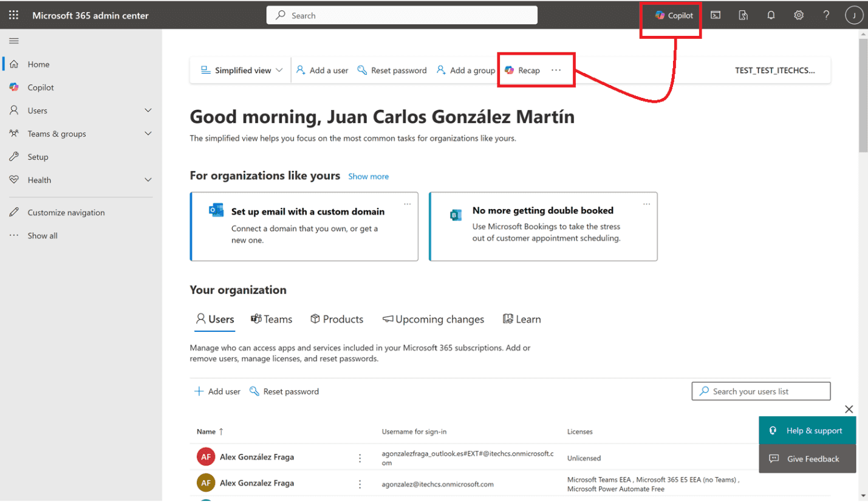Click the Setup wrench icon in the sidebar
The image size is (868, 502).
[x=14, y=156]
